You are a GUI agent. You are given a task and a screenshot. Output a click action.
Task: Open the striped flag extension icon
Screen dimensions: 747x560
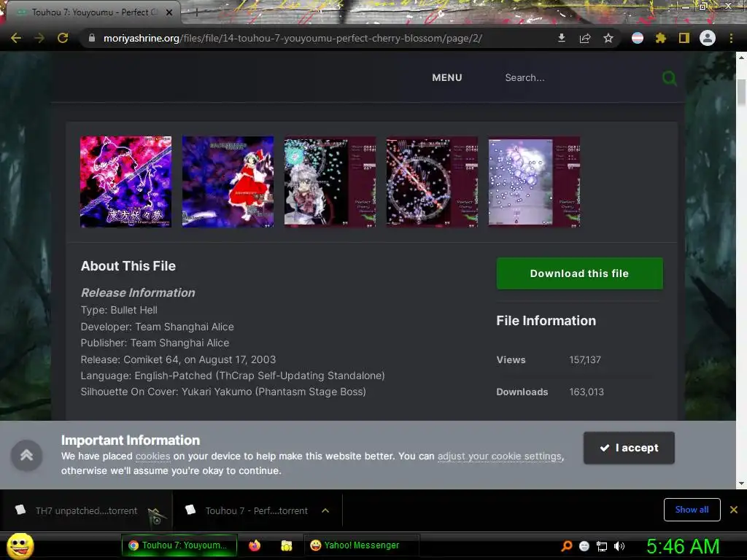(638, 38)
